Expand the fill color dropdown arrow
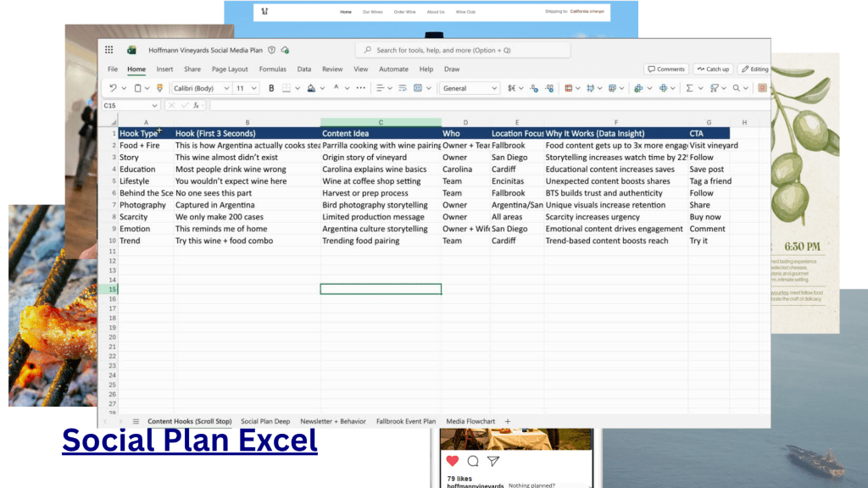The image size is (868, 488). (322, 88)
